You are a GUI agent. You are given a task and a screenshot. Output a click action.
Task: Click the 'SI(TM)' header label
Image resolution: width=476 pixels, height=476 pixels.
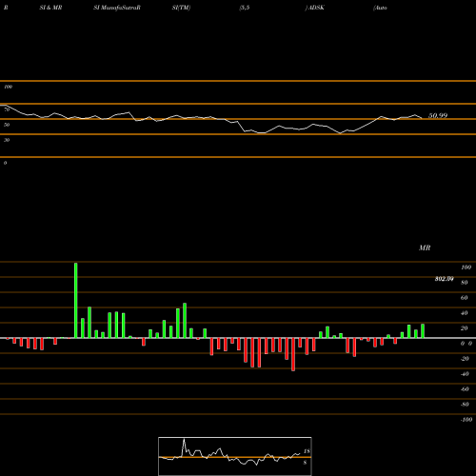(181, 8)
